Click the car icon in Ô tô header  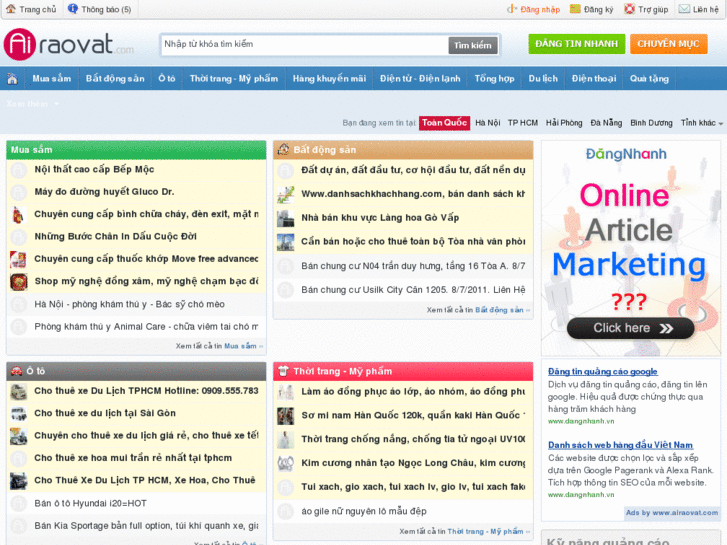[x=17, y=371]
